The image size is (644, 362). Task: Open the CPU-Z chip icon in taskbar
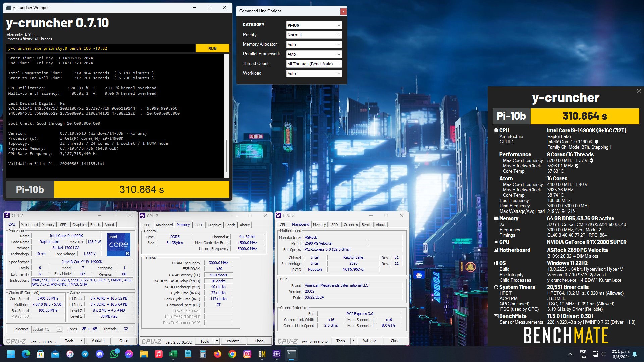(277, 354)
